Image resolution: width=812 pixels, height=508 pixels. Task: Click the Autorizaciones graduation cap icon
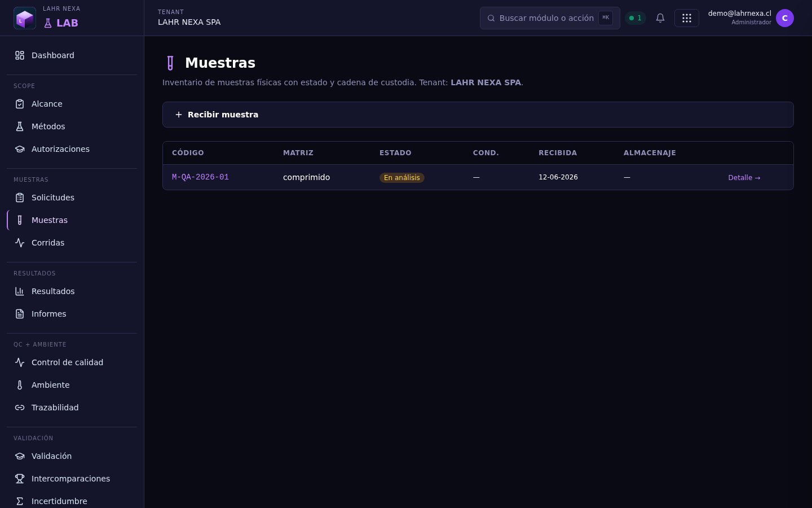click(20, 149)
